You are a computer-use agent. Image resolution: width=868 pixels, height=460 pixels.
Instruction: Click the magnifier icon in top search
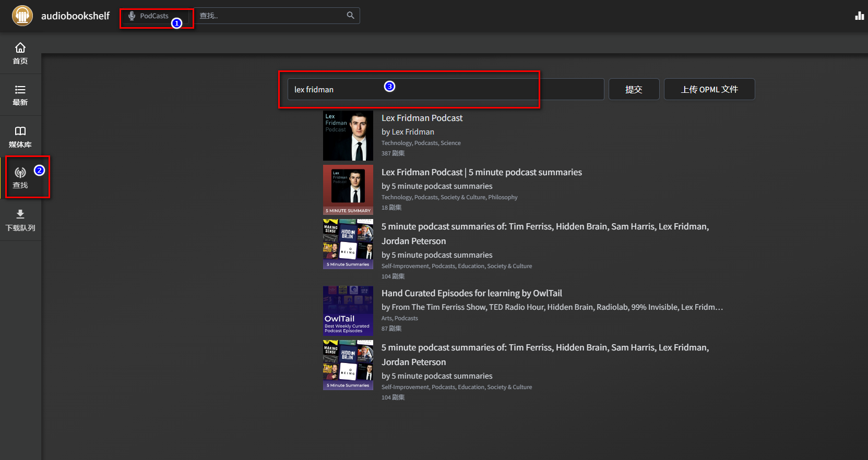click(350, 16)
